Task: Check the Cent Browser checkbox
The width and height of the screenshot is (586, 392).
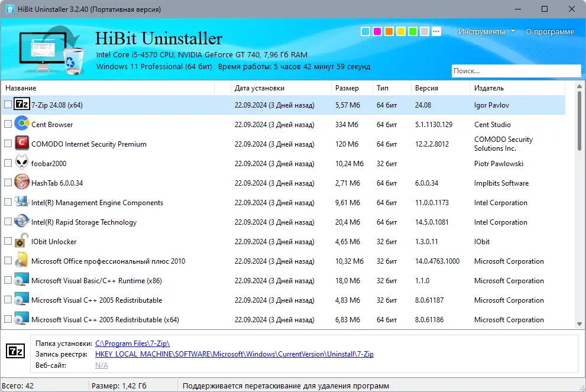Action: [x=8, y=124]
